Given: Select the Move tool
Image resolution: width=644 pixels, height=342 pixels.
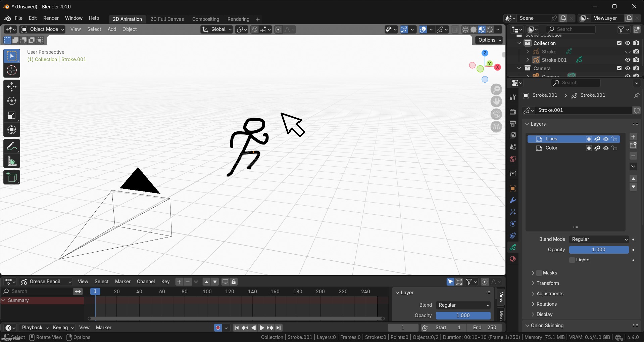Looking at the screenshot, I should 12,87.
